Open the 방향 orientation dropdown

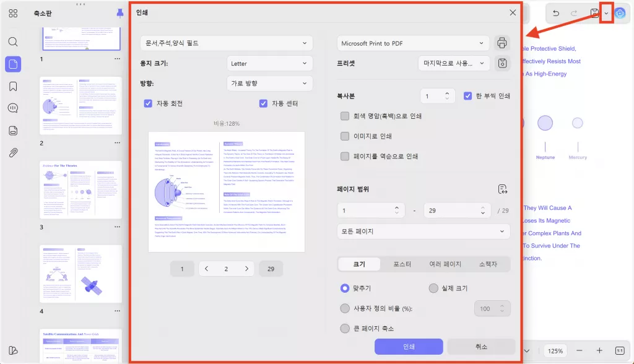(x=269, y=83)
